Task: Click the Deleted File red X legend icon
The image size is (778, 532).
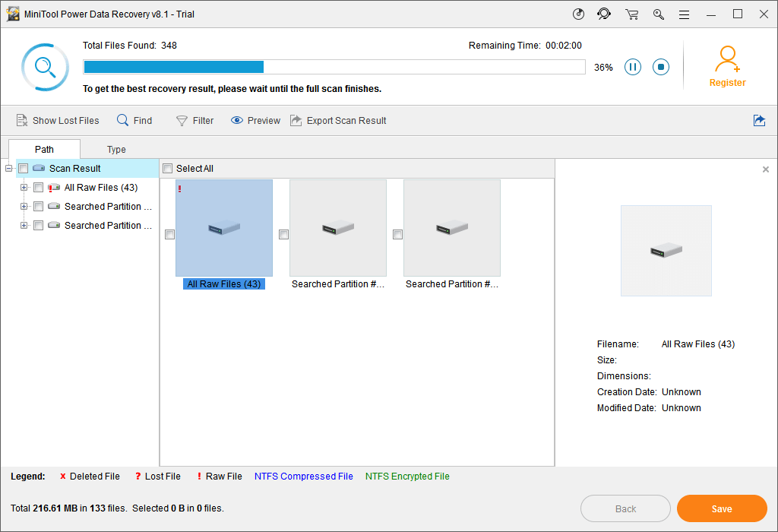Action: click(62, 477)
